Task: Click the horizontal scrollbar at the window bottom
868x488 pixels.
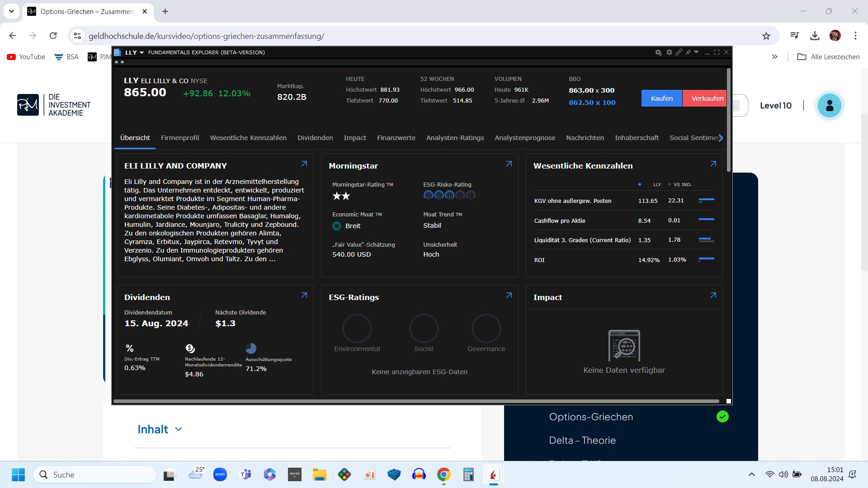Action: click(416, 401)
